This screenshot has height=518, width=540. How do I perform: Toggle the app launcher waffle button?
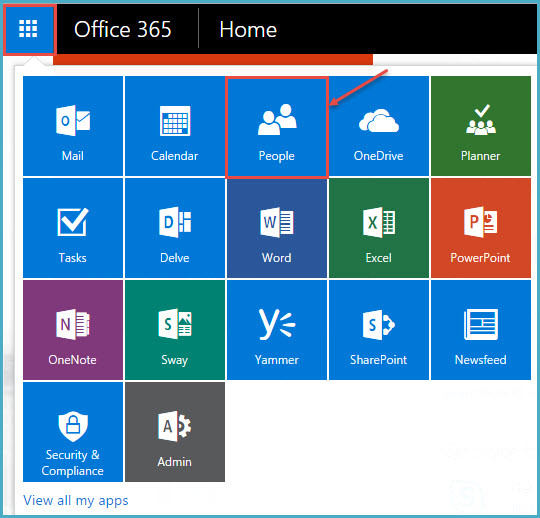point(29,29)
